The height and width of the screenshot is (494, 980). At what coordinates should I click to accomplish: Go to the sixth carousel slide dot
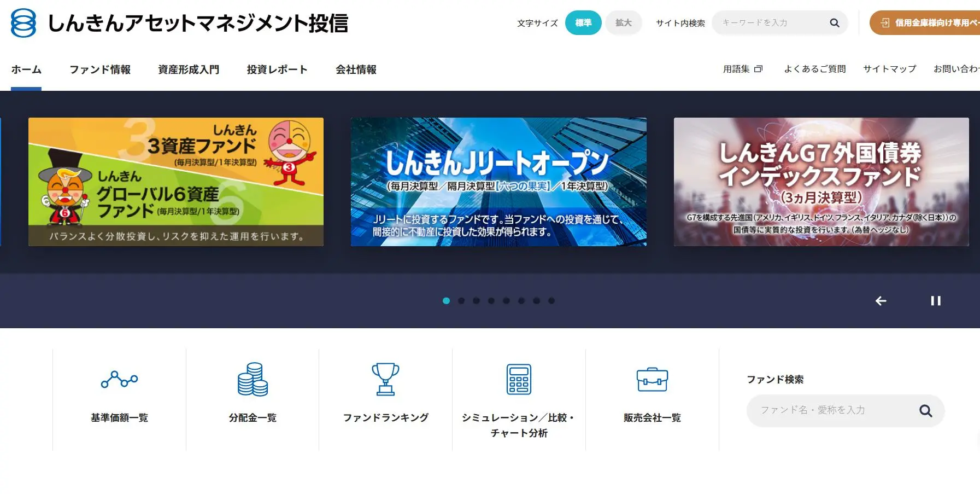tap(521, 301)
